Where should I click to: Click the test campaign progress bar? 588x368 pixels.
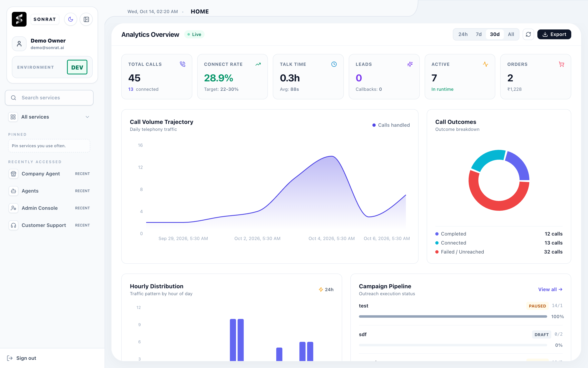point(453,317)
